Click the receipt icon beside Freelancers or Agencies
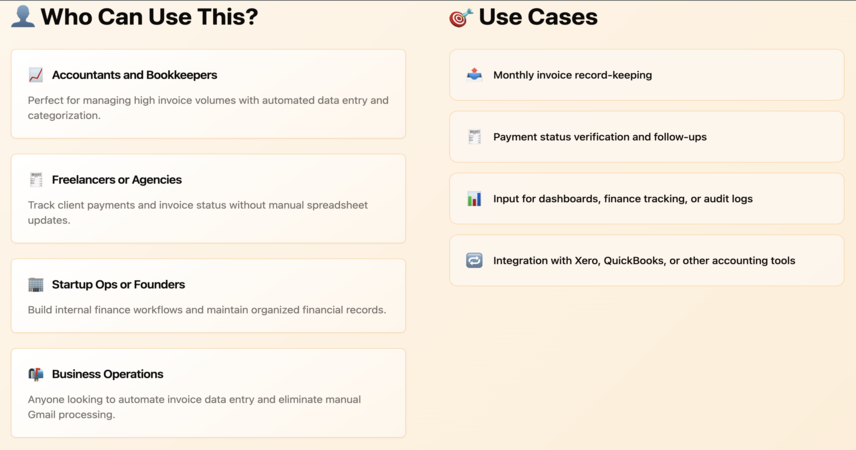The image size is (856, 450). [36, 180]
